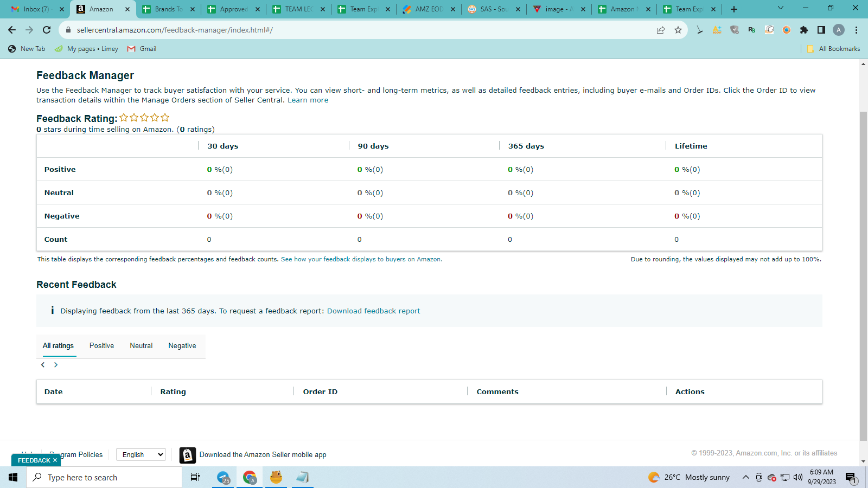Click the Date column header
868x488 pixels.
tap(54, 391)
